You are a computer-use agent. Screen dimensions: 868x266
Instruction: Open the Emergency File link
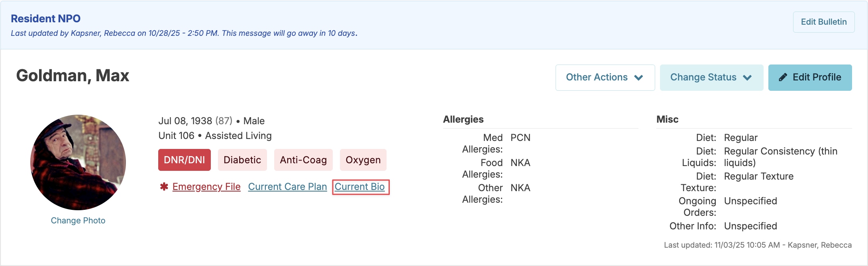206,187
